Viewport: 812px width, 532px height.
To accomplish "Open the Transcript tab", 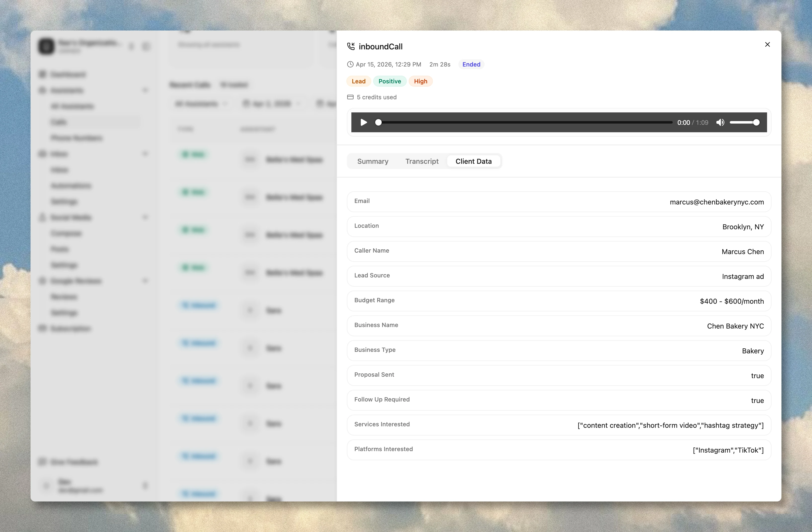I will click(422, 161).
